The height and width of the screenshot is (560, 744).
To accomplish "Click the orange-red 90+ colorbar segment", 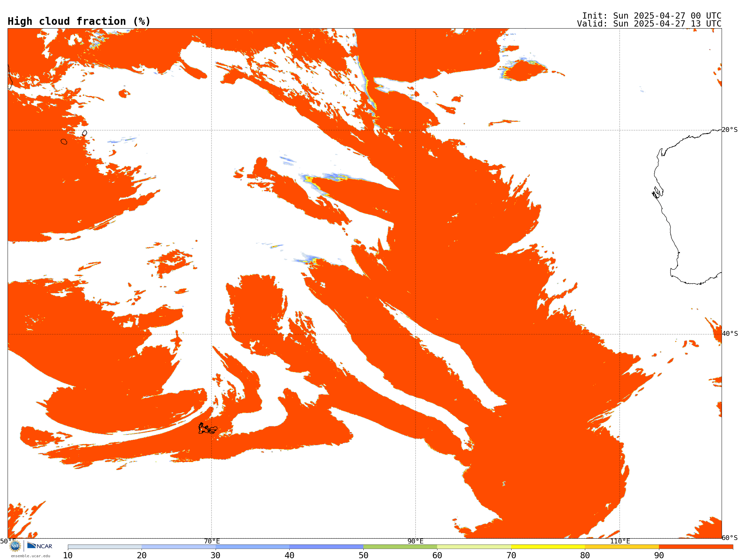I will coord(696,547).
